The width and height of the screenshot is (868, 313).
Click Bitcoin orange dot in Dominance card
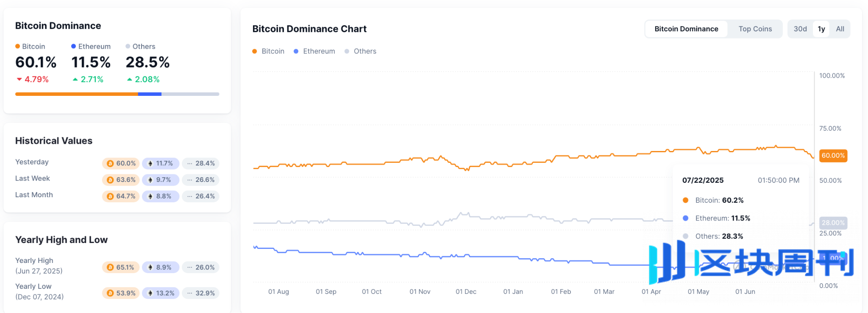tap(18, 46)
